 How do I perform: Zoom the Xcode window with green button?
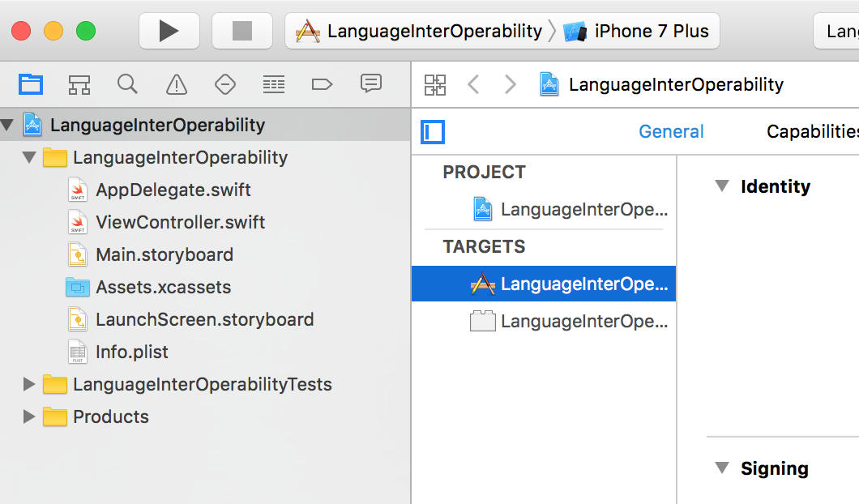(86, 31)
